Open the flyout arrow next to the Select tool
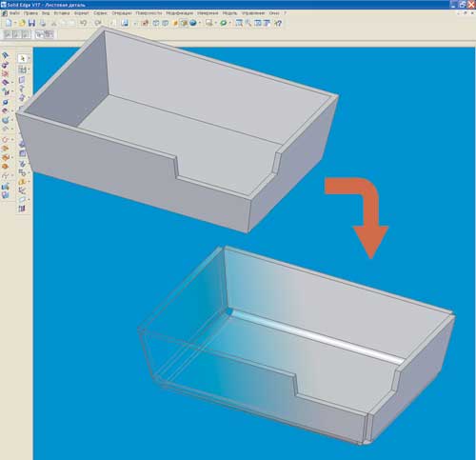The height and width of the screenshot is (460, 476). pos(29,58)
